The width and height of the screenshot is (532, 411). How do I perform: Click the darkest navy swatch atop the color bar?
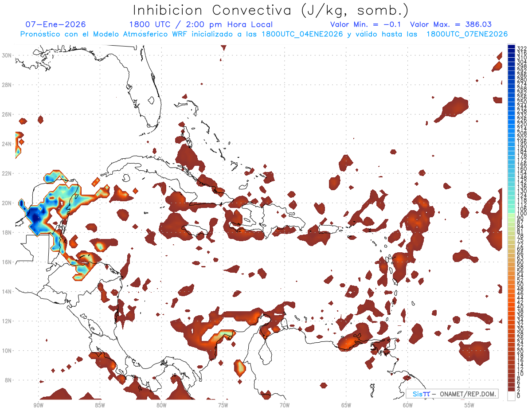[511, 47]
